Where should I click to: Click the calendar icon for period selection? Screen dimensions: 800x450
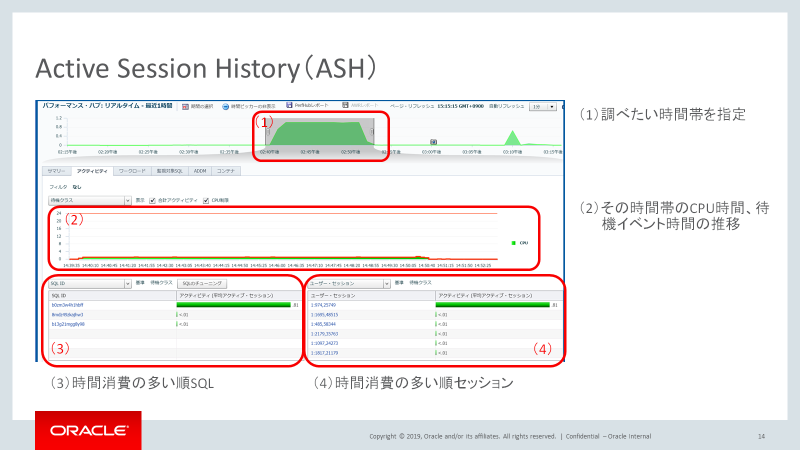coord(185,107)
